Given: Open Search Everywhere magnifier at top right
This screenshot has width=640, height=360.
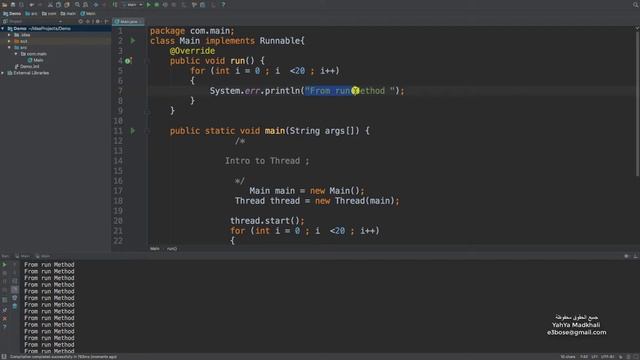Looking at the screenshot, I should (x=636, y=4).
